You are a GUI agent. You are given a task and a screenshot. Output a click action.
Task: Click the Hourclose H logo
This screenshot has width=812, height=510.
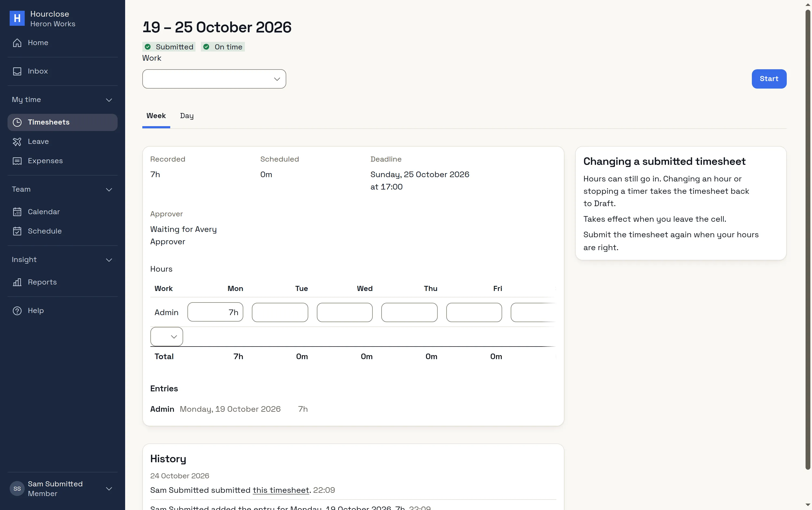click(x=17, y=18)
